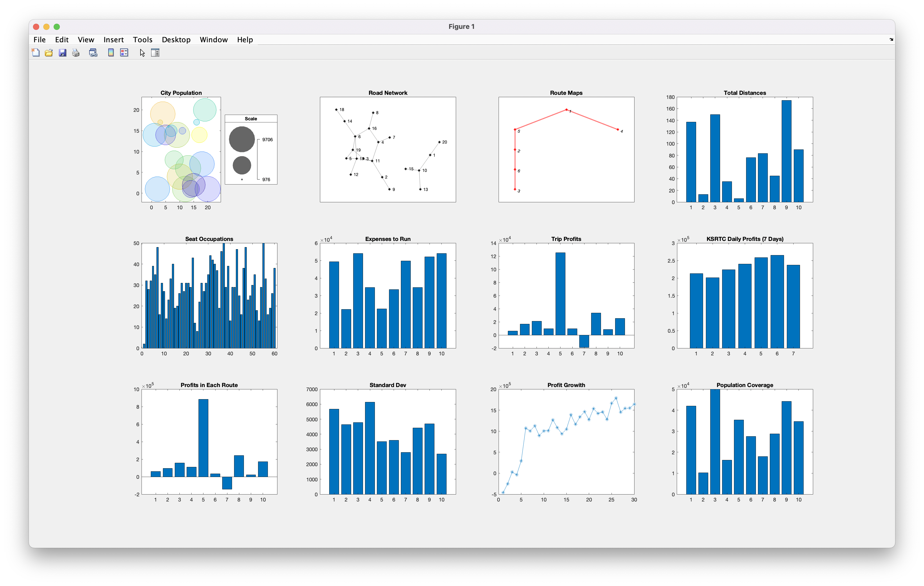Click node 20 in the Road Network

[x=439, y=142]
